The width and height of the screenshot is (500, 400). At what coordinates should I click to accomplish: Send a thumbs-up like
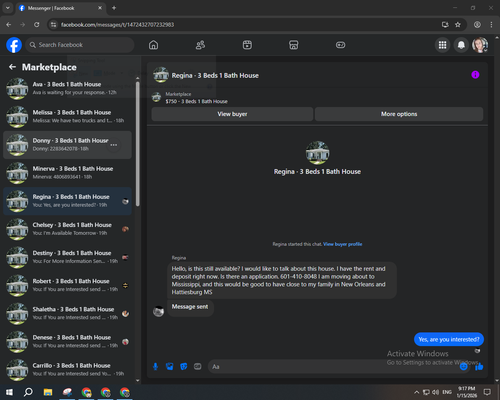(479, 367)
